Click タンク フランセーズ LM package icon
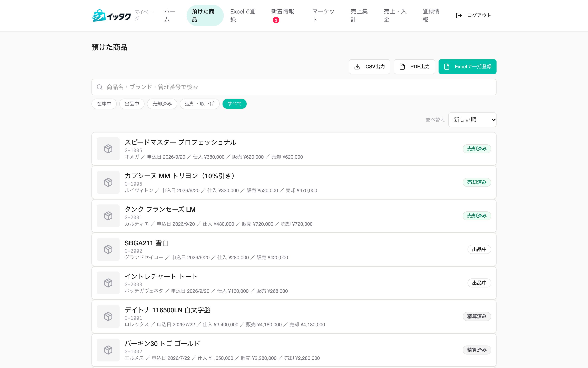 108,216
